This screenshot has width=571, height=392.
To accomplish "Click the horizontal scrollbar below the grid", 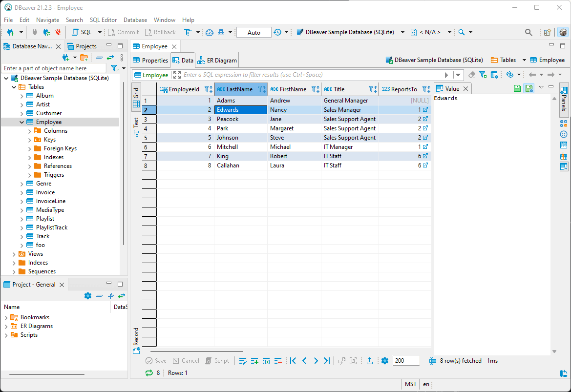I will [196, 351].
